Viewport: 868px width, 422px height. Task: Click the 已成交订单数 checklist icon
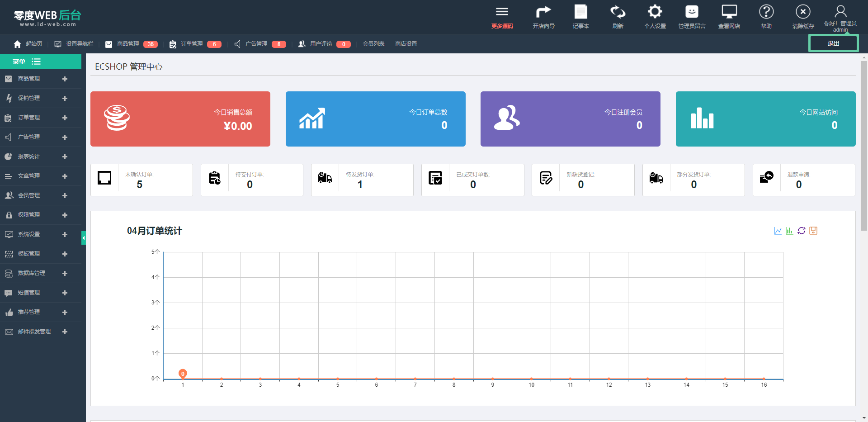[x=435, y=178]
